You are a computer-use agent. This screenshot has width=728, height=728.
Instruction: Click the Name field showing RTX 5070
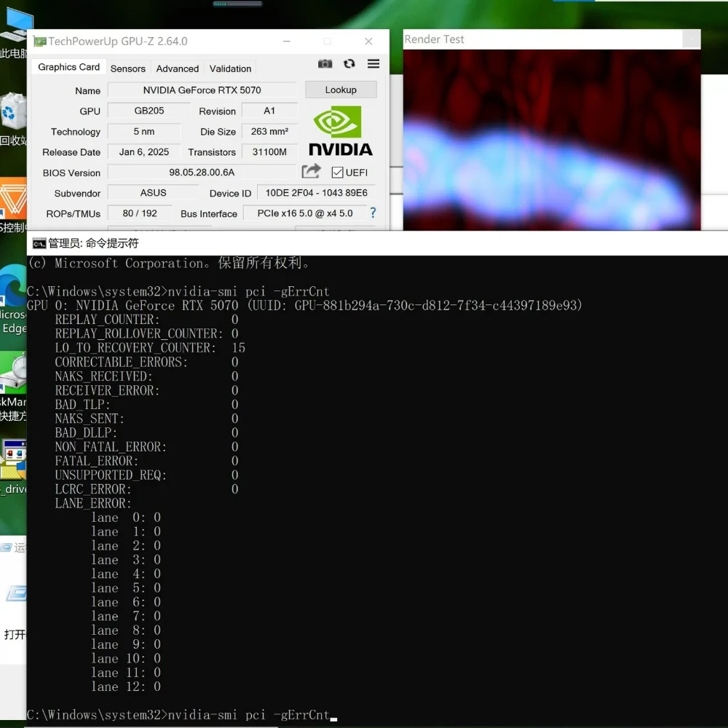[x=202, y=90]
